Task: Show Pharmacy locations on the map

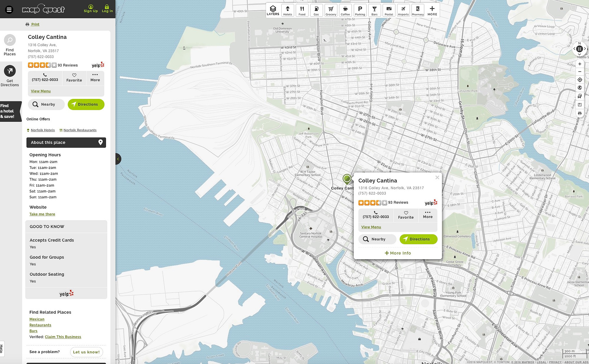Action: click(x=418, y=10)
